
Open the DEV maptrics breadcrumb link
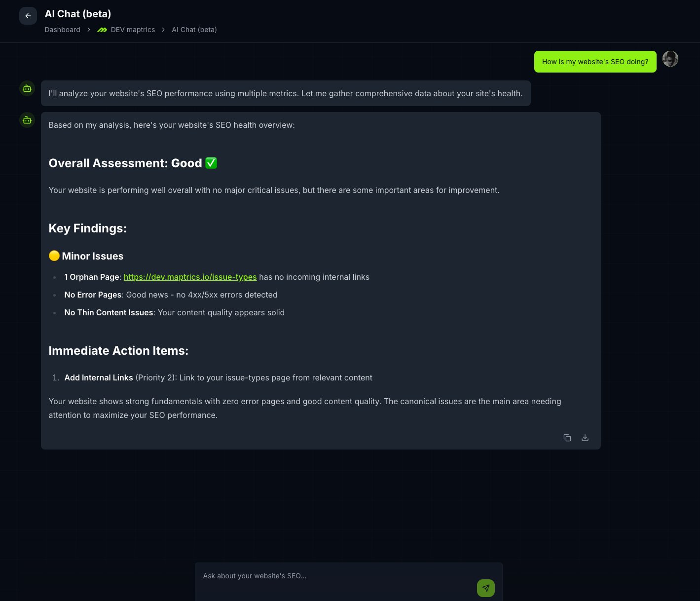(x=133, y=30)
